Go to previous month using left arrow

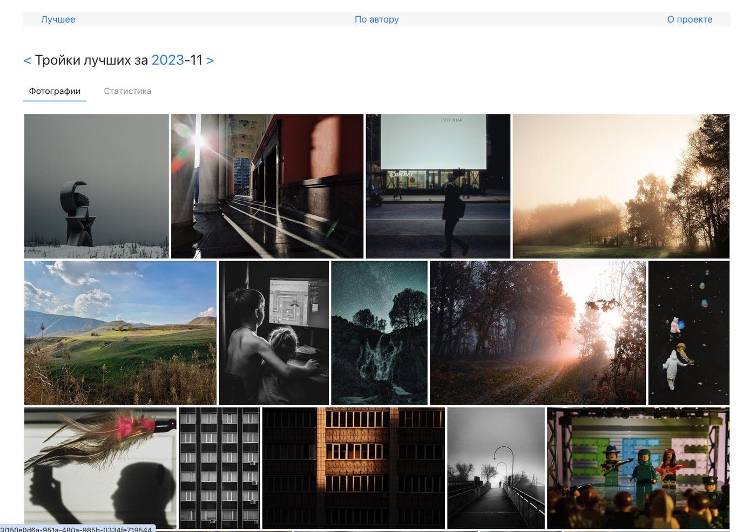[27, 60]
